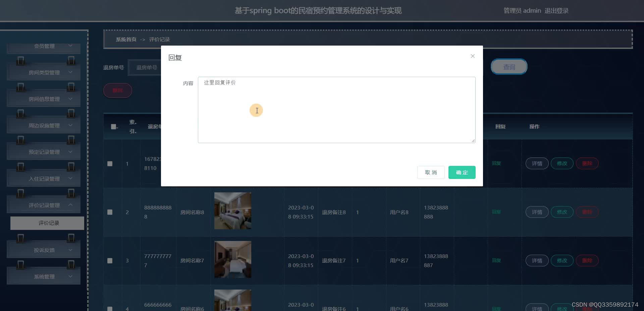Click 删除 button for 房间名称8 row
Image resolution: width=644 pixels, height=311 pixels.
tap(587, 212)
